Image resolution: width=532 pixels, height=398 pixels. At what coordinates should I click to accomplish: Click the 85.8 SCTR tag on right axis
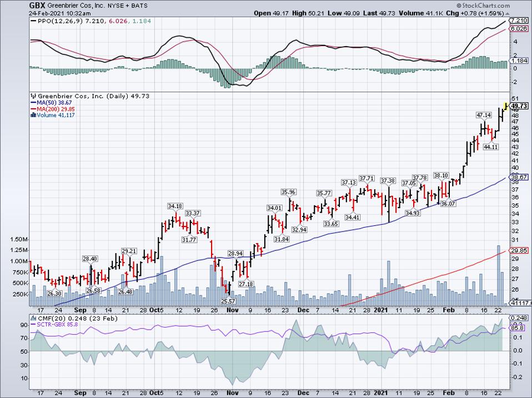click(x=518, y=328)
